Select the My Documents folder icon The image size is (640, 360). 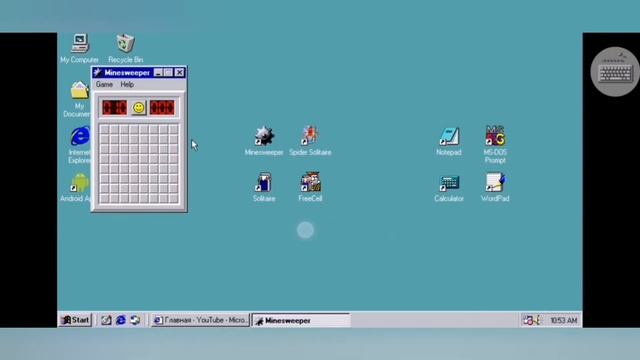click(x=79, y=90)
